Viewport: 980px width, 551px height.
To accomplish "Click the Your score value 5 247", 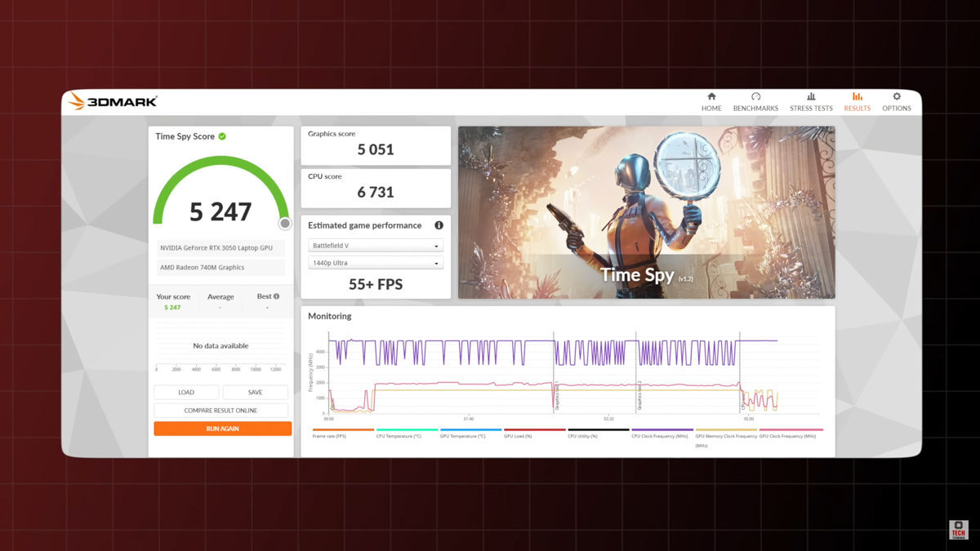I will (x=172, y=308).
